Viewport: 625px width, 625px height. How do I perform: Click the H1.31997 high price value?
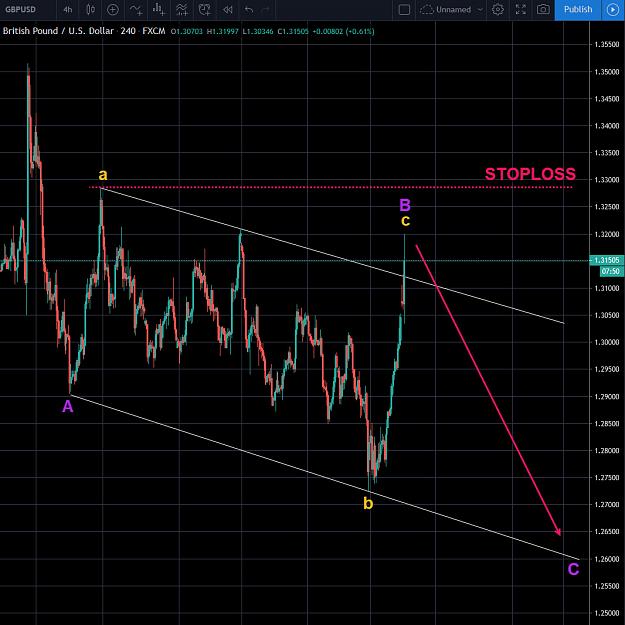point(222,31)
